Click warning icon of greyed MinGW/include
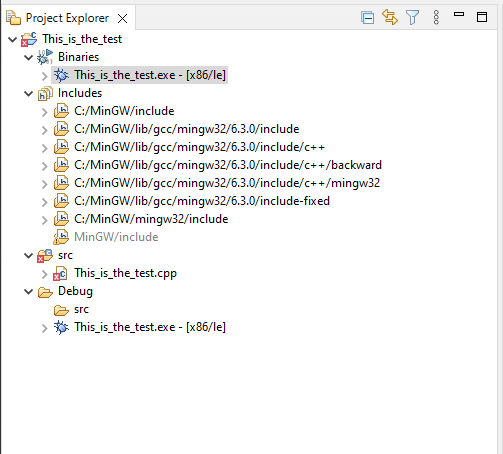The image size is (503, 454). click(61, 237)
